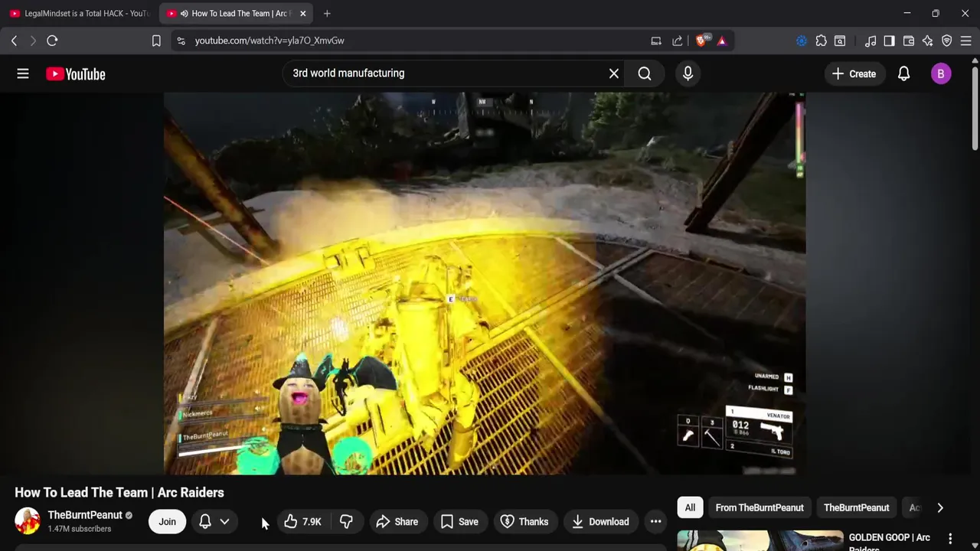Screen dimensions: 980x551
Task: Click the video player to pause
Action: [x=484, y=283]
